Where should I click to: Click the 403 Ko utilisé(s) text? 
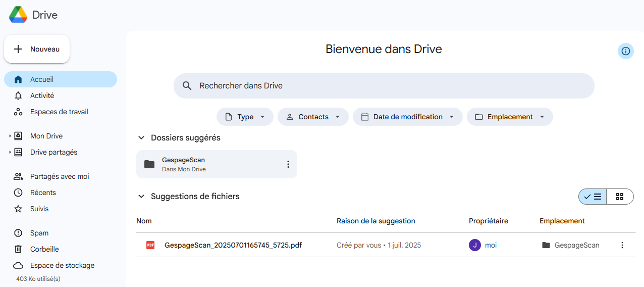click(x=38, y=279)
